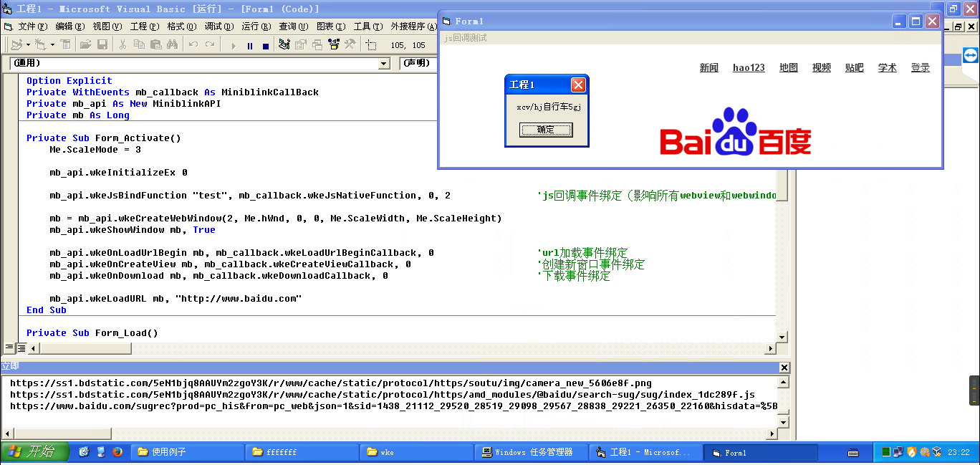The image size is (980, 465).
Task: Click the 新闻 link on Baidu page
Action: tap(709, 68)
